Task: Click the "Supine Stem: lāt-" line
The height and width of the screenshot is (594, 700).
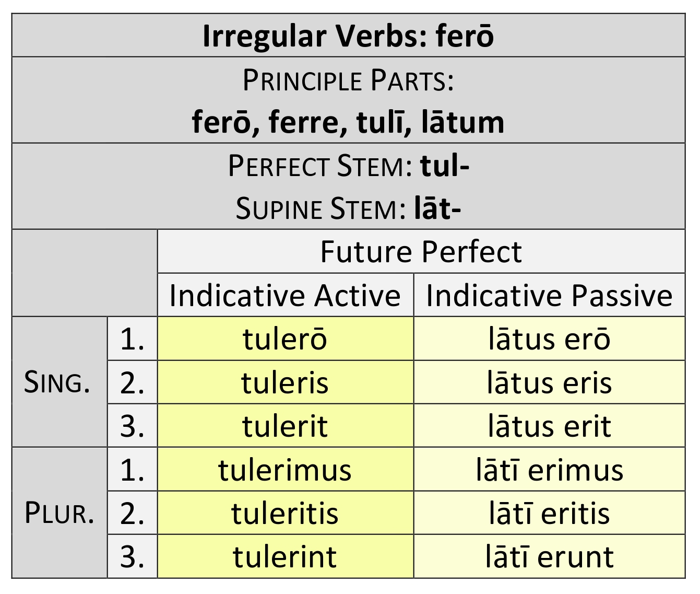Action: click(348, 208)
